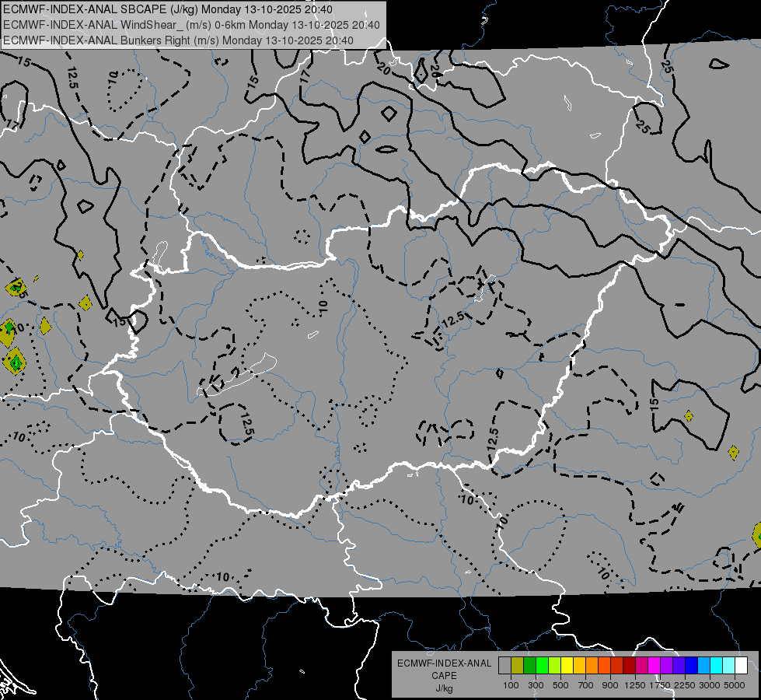The image size is (761, 700).
Task: Click the orange swatch left of 700 tick
Action: (x=592, y=666)
